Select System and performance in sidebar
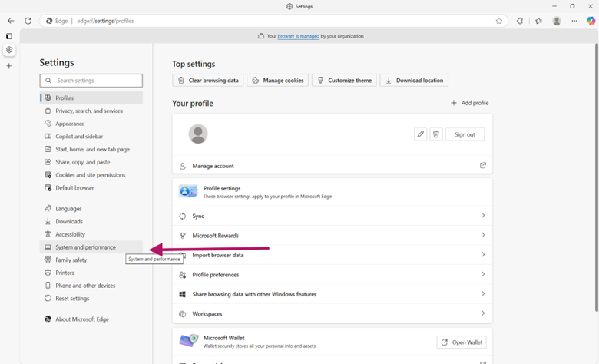The width and height of the screenshot is (599, 364). pos(85,247)
